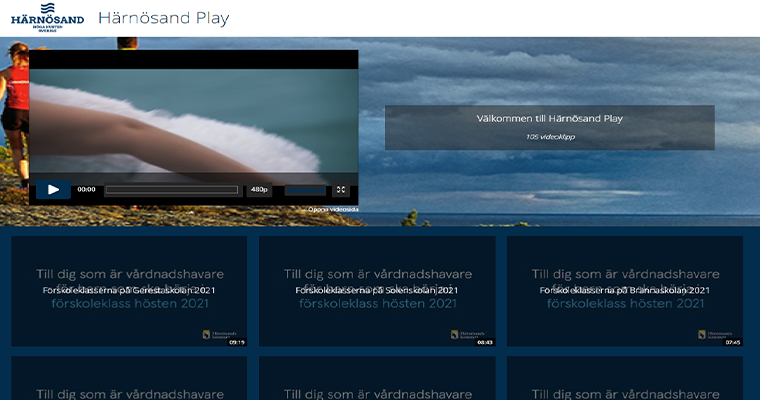
Task: Open the Gerestaskolan 2021 video thumbnail
Action: [x=129, y=290]
